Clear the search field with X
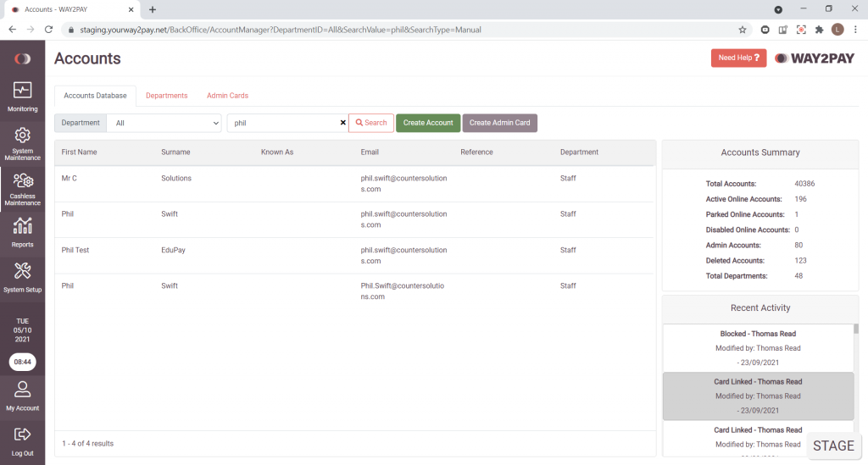This screenshot has width=868, height=465. (343, 123)
